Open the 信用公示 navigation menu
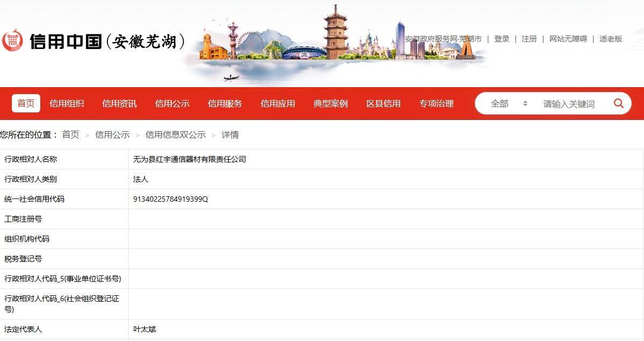Screen dimensions: 644x341 point(172,103)
